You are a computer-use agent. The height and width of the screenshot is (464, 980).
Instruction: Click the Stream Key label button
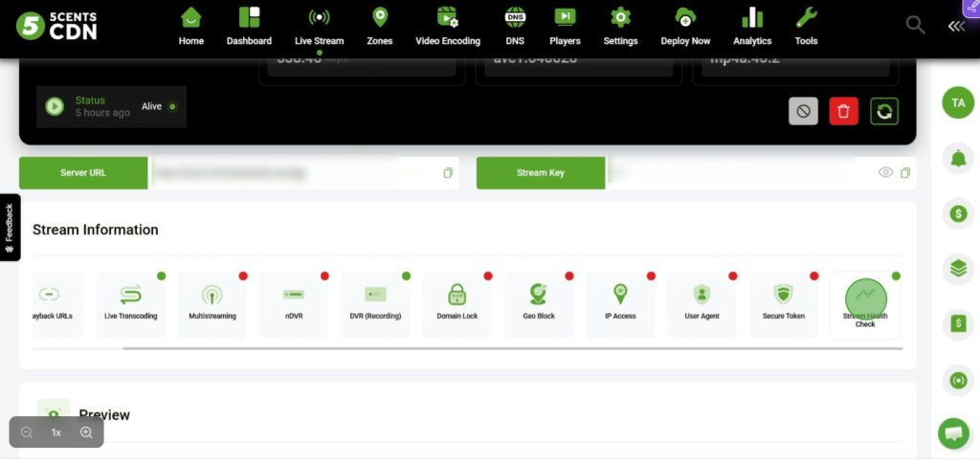pos(541,173)
